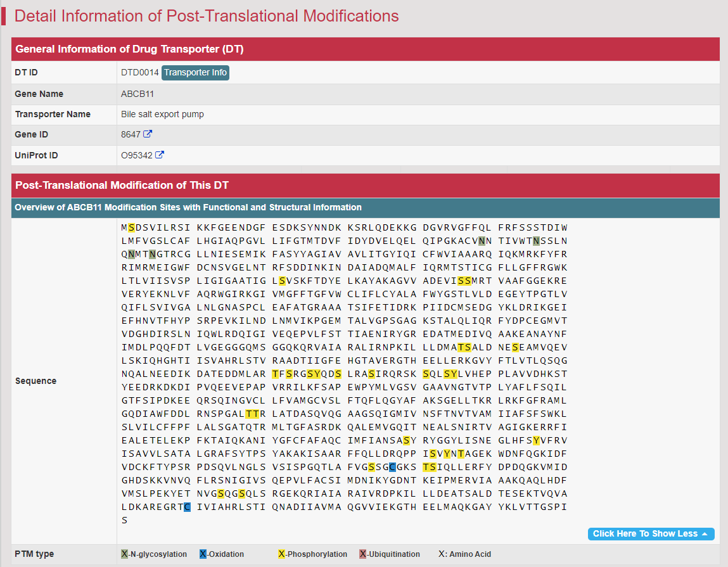The height and width of the screenshot is (567, 728).
Task: Select yellow-highlighted Y in GLHFSYVFRV block
Action: tap(536, 440)
